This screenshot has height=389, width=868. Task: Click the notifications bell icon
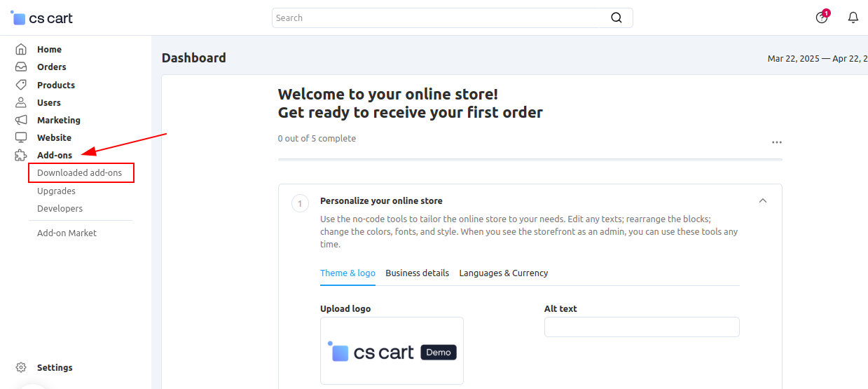(x=853, y=18)
